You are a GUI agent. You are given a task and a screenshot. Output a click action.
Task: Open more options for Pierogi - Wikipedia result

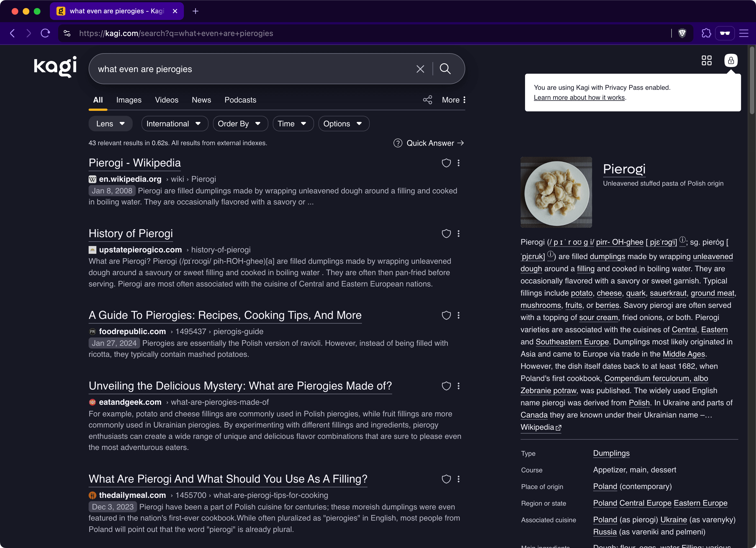click(x=459, y=163)
